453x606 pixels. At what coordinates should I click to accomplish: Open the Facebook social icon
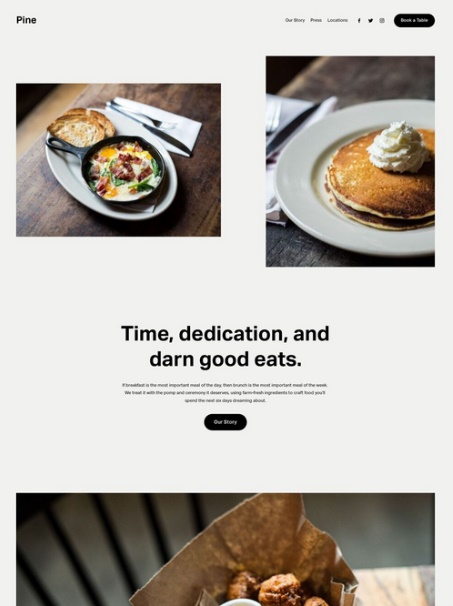click(359, 20)
